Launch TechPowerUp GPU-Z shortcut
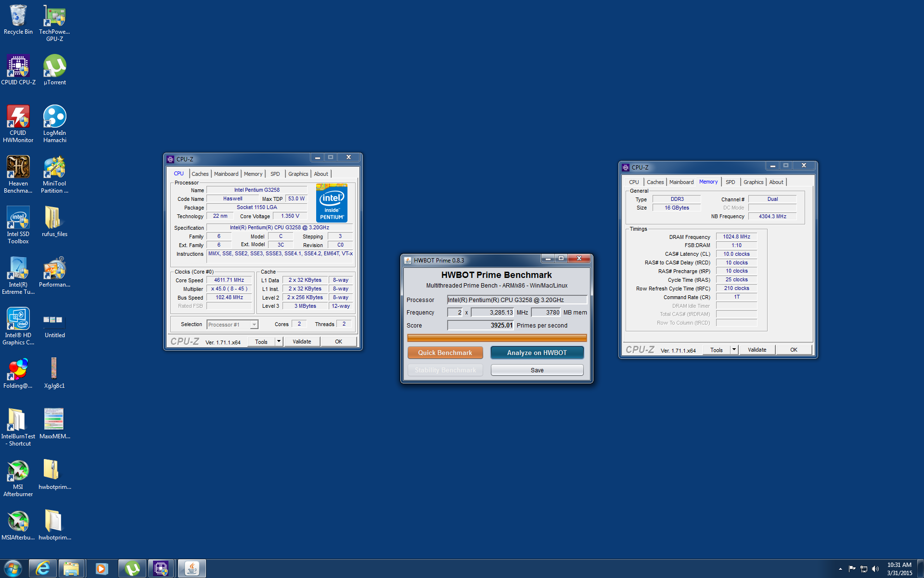 point(54,23)
